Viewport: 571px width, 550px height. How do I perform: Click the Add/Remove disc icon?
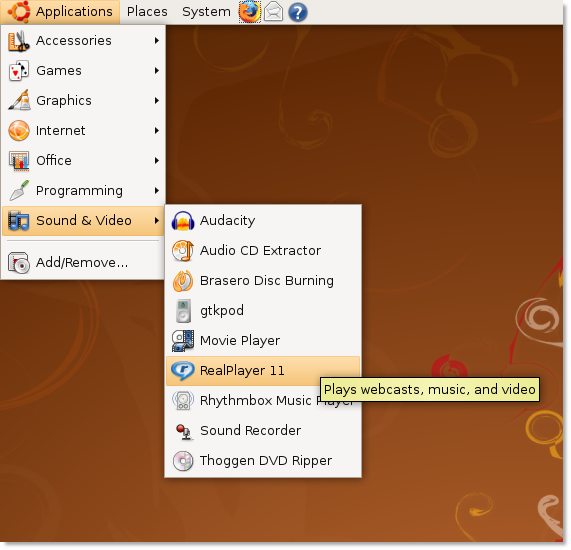pos(19,262)
